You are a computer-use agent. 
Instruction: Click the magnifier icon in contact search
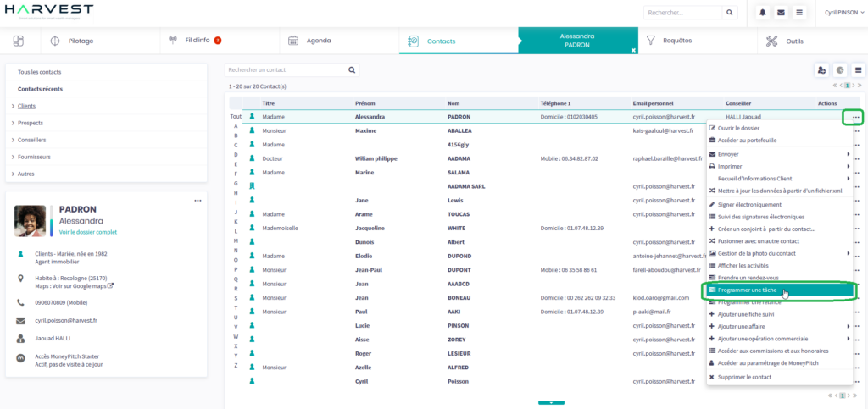tap(353, 69)
